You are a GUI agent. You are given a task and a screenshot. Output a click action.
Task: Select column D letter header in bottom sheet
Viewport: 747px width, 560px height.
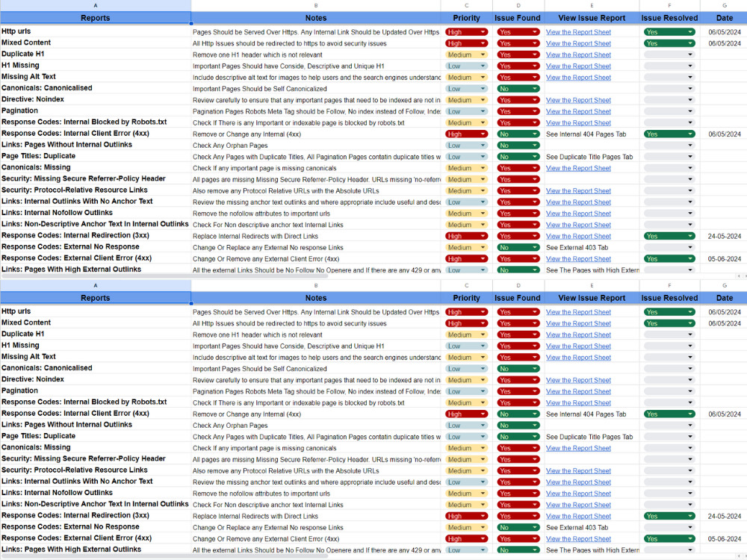click(518, 285)
